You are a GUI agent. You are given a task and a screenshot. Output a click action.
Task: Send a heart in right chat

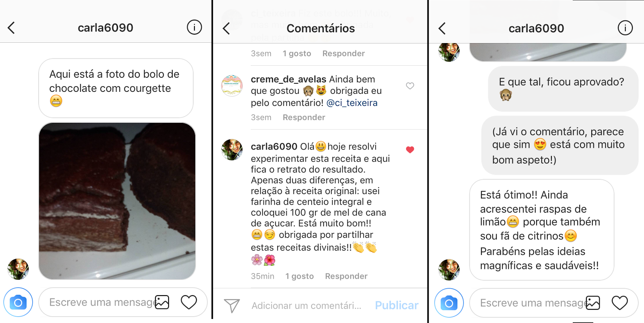[619, 303]
